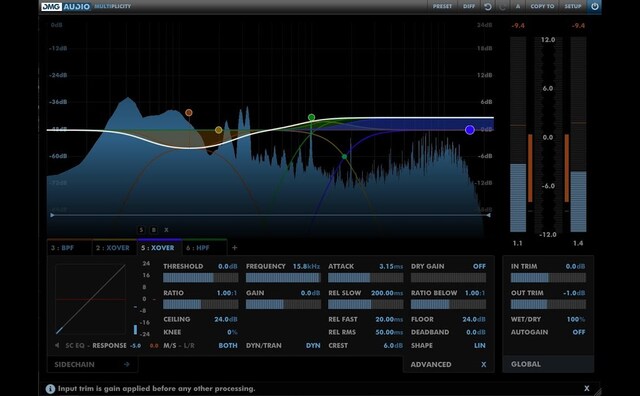The width and height of the screenshot is (640, 396).
Task: Switch to the 2 : XOVER tab
Action: (114, 248)
